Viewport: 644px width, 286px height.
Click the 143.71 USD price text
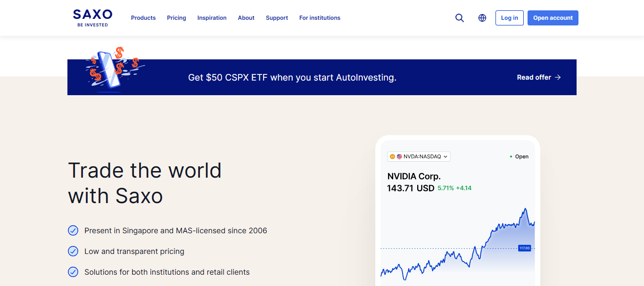(x=411, y=188)
